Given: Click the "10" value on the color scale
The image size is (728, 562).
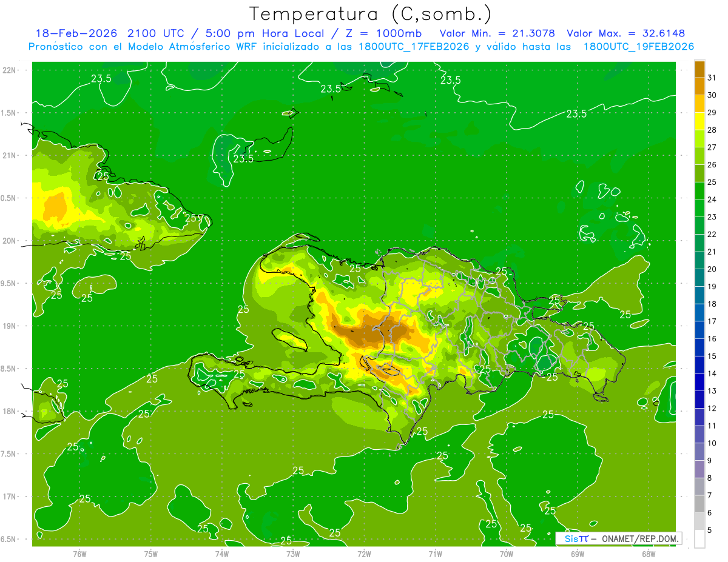Looking at the screenshot, I should point(712,443).
